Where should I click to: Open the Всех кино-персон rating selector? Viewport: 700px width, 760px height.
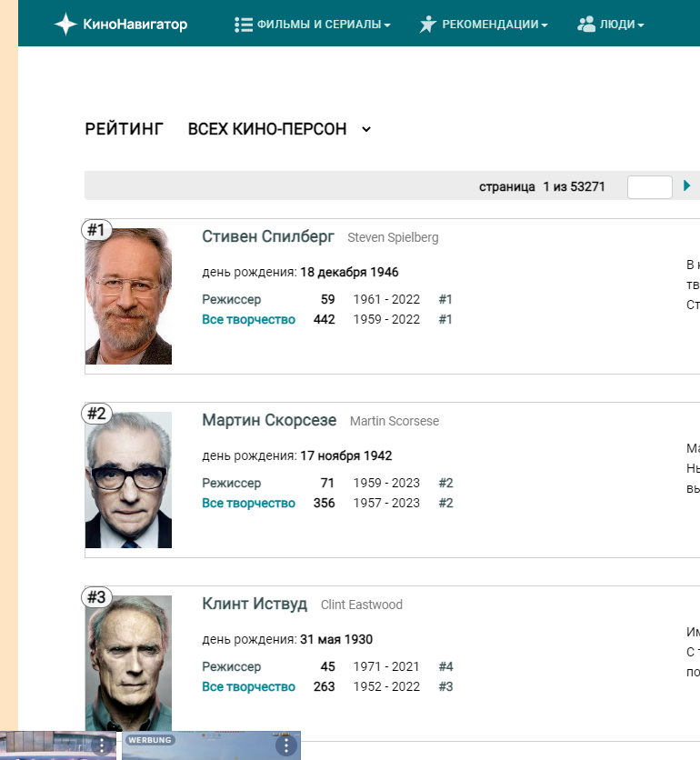click(x=279, y=129)
